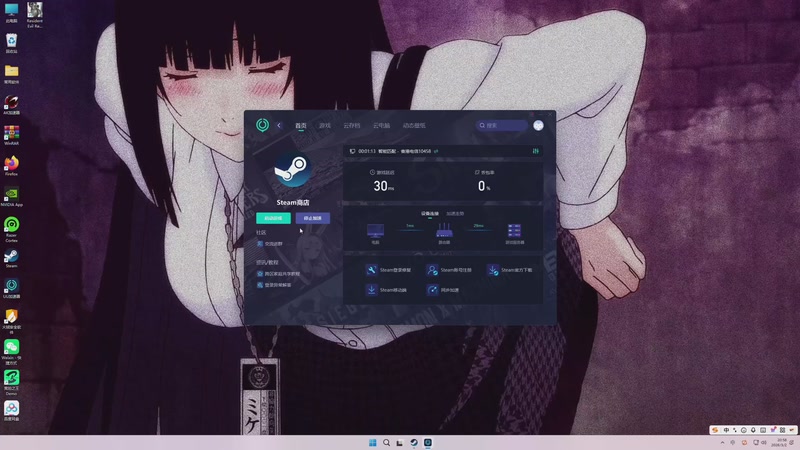Open node settings sliders icon
Viewport: 800px width, 450px height.
click(536, 151)
